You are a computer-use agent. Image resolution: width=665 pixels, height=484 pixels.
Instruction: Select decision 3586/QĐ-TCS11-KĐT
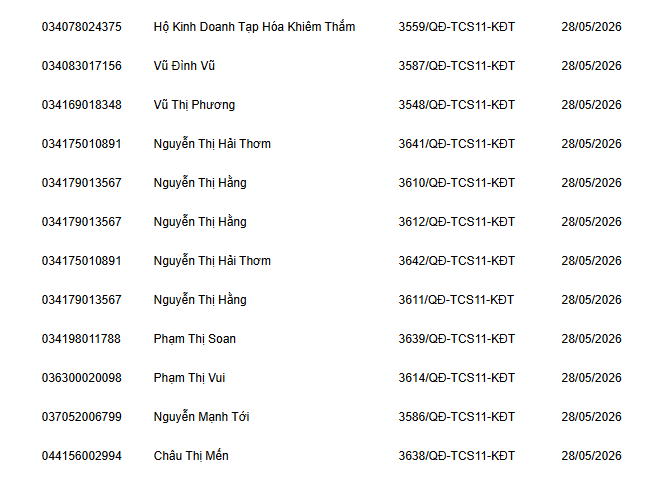coord(456,417)
